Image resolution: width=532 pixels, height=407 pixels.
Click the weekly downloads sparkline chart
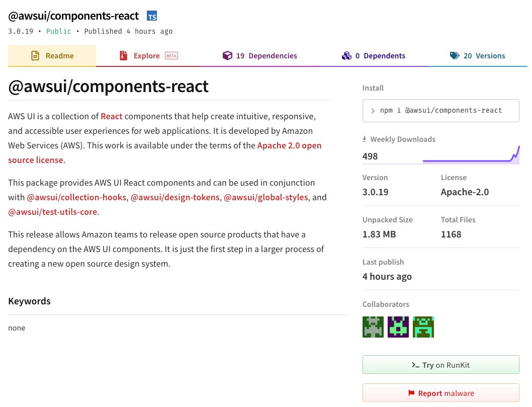pyautogui.click(x=471, y=155)
